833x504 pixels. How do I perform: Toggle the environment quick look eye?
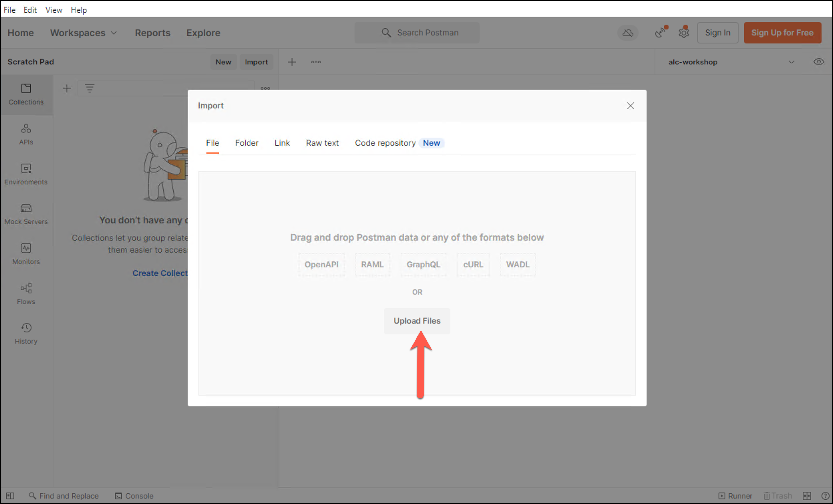pyautogui.click(x=818, y=62)
